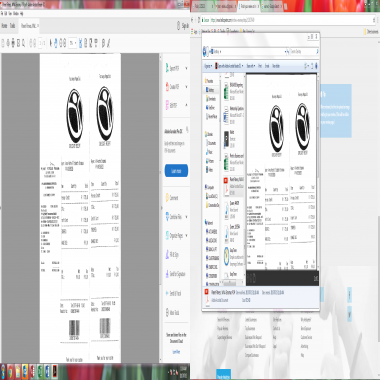The image size is (380, 380).
Task: Switch to the Tools tab in Acrobat
Action: pyautogui.click(x=12, y=26)
